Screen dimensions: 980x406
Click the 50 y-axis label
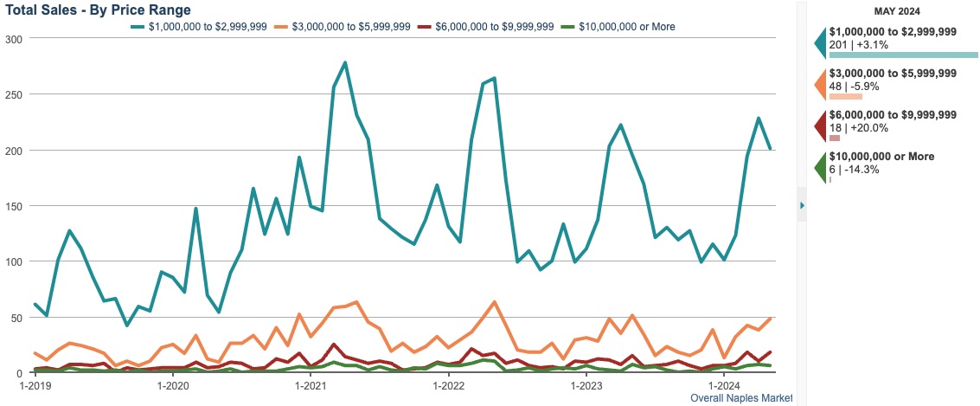[16, 318]
